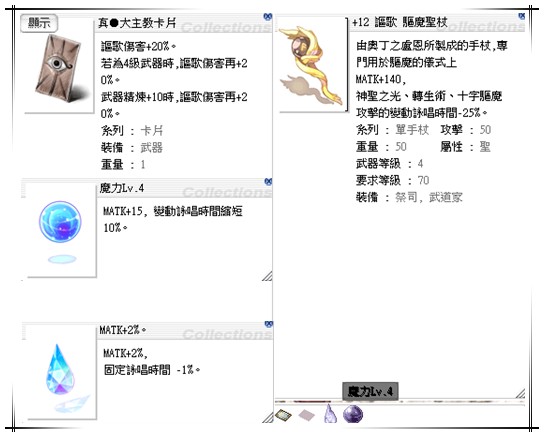The width and height of the screenshot is (544, 437).
Task: Click the 驅魔聖杖 staff image
Action: pos(311,65)
